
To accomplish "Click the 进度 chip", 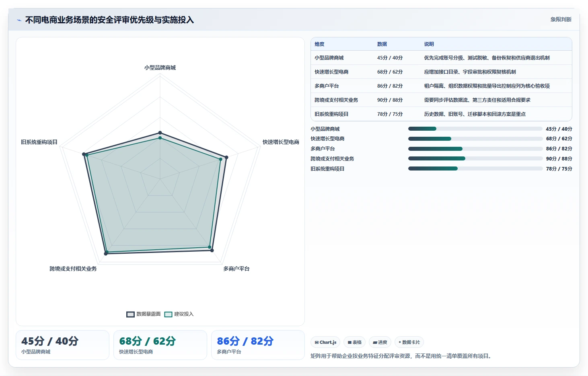I will pos(380,342).
